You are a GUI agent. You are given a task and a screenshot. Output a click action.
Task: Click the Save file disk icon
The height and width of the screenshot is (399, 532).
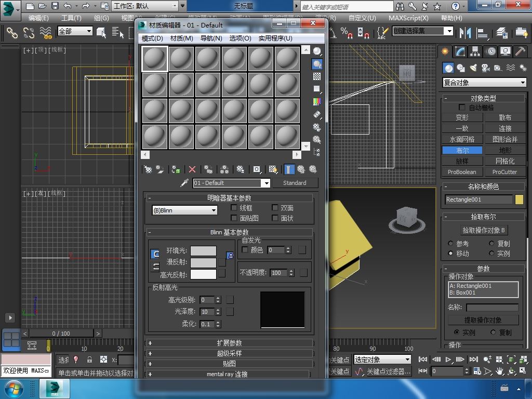coord(55,6)
